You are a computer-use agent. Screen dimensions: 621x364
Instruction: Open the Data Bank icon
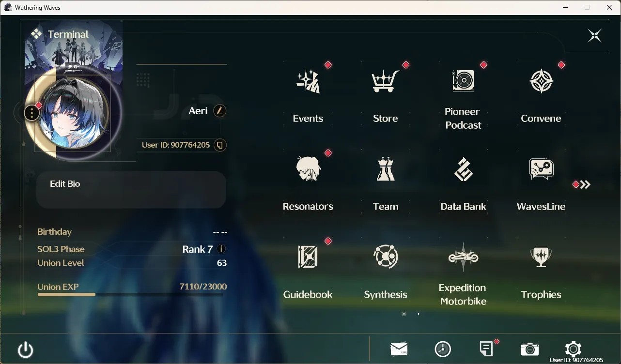pyautogui.click(x=463, y=169)
